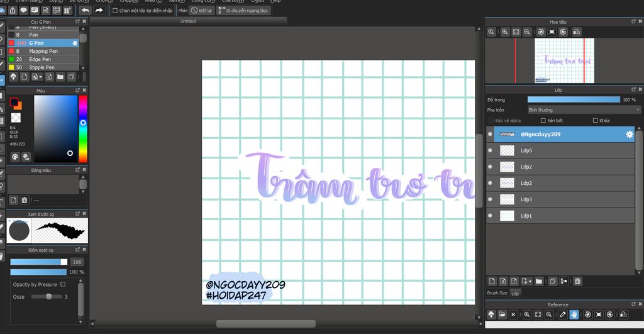
Task: Click the Ooze correction slider
Action: click(x=47, y=296)
